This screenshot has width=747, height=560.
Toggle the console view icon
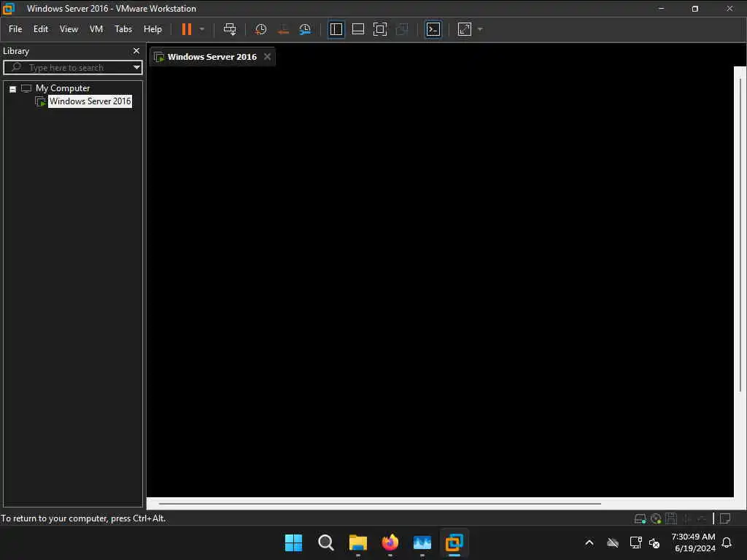(433, 29)
